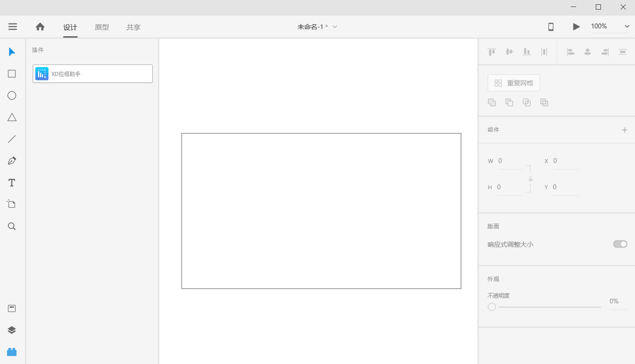Activate the Text tool
Screen dimensions: 635x364
point(12,183)
